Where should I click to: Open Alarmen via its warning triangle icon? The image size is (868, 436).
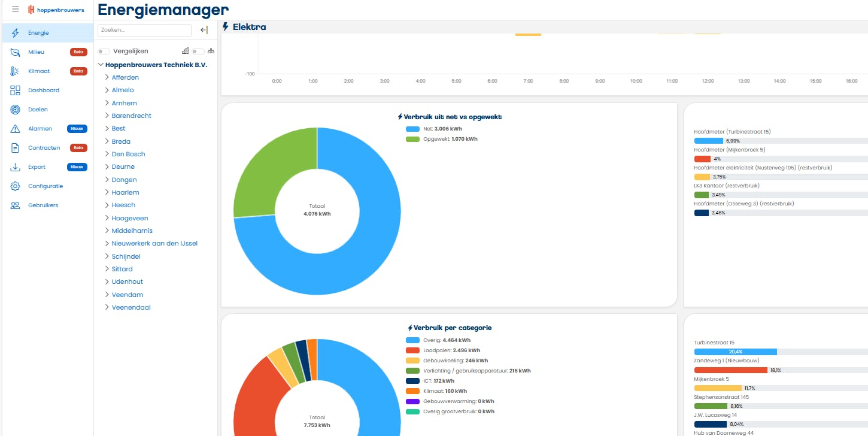pos(16,129)
